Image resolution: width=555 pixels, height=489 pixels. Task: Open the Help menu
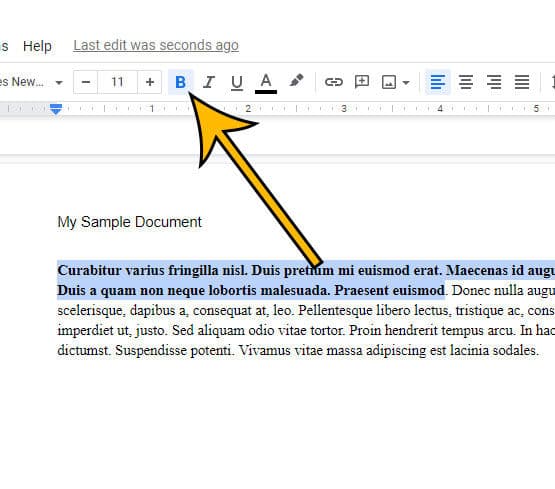37,46
